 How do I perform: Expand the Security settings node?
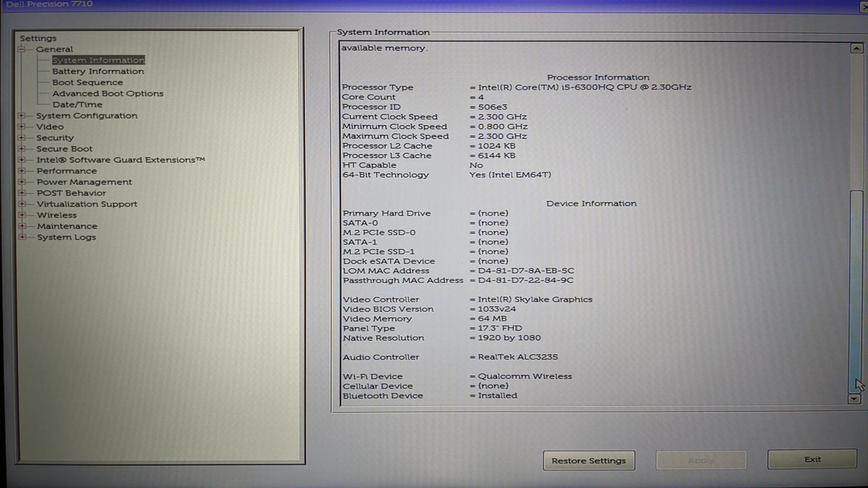(x=22, y=138)
